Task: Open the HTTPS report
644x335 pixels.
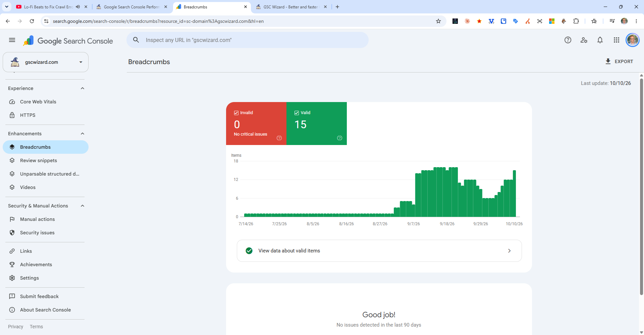Action: pos(46,115)
